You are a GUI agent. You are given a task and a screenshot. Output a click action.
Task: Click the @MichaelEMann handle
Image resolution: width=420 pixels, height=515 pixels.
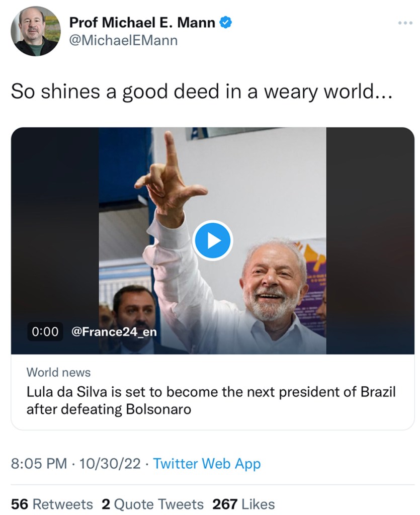tap(122, 40)
